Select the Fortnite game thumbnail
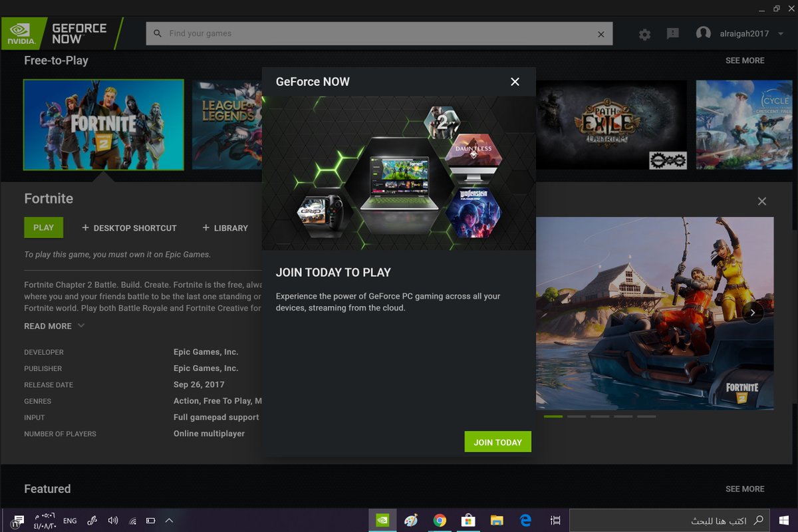Viewport: 798px width, 532px height. 104,125
